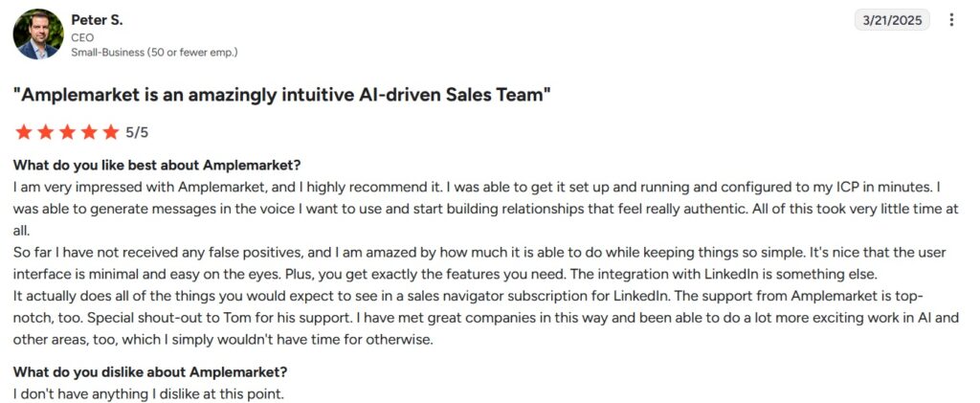The height and width of the screenshot is (403, 980).
Task: Click the 'What do you like best' heading
Action: 158,166
